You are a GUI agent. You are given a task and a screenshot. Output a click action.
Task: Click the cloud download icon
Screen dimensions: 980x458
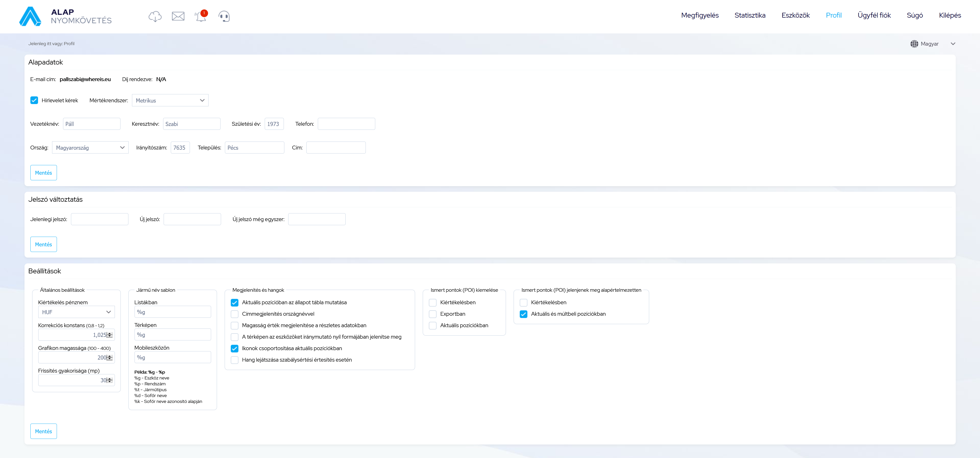155,16
